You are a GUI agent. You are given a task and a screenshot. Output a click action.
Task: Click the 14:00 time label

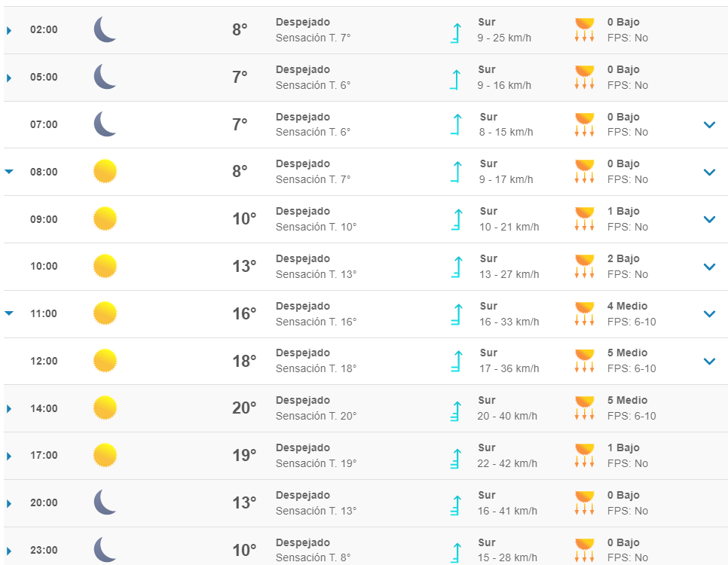click(44, 408)
